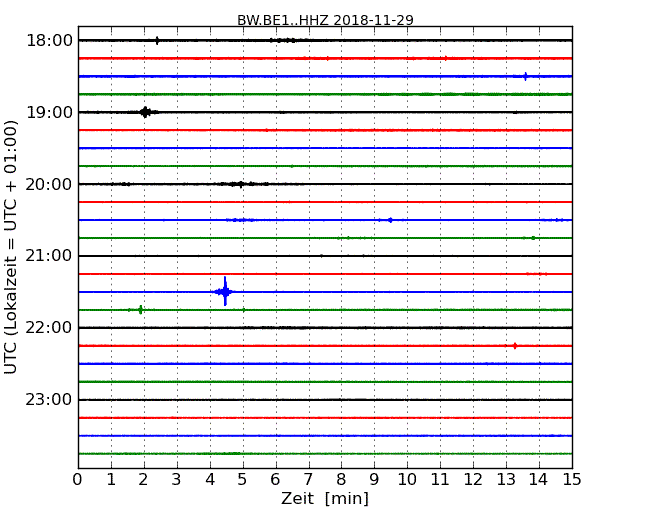This screenshot has width=650, height=520.
Task: Click the plot title BW.BE1..HHZ 2018-11-29
Action: 325,20
